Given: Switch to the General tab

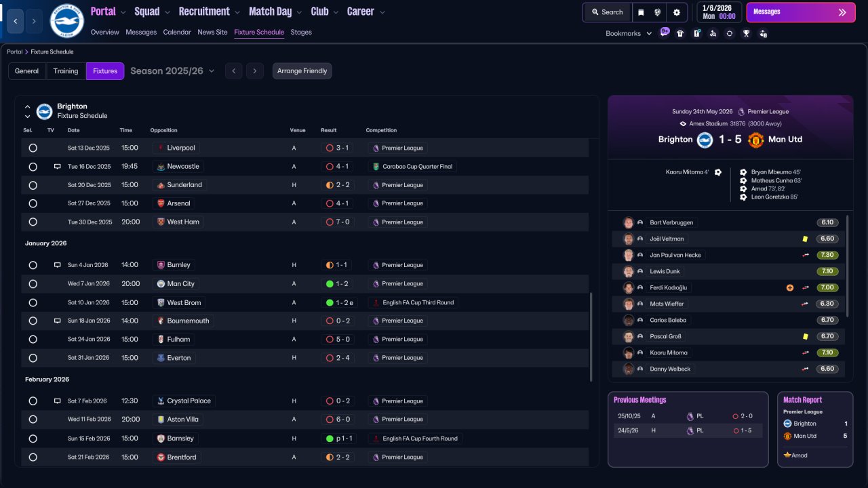Looking at the screenshot, I should coord(27,71).
